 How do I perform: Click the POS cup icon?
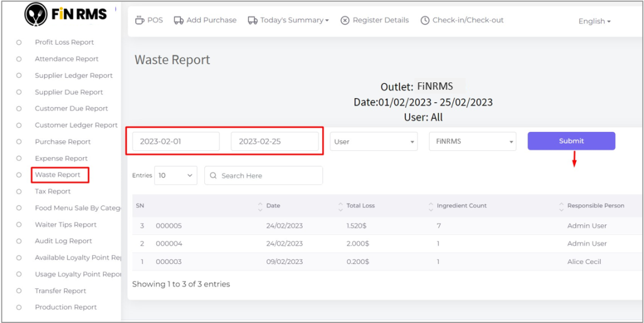(x=140, y=20)
